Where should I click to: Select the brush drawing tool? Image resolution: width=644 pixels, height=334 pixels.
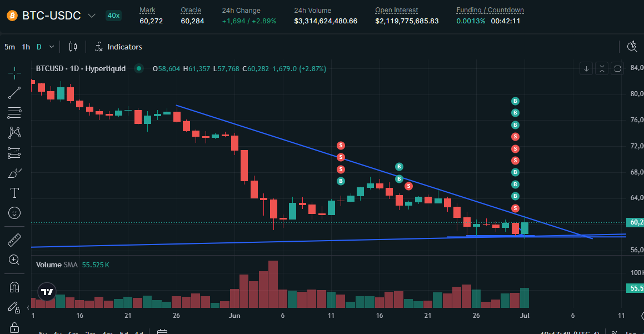14,173
